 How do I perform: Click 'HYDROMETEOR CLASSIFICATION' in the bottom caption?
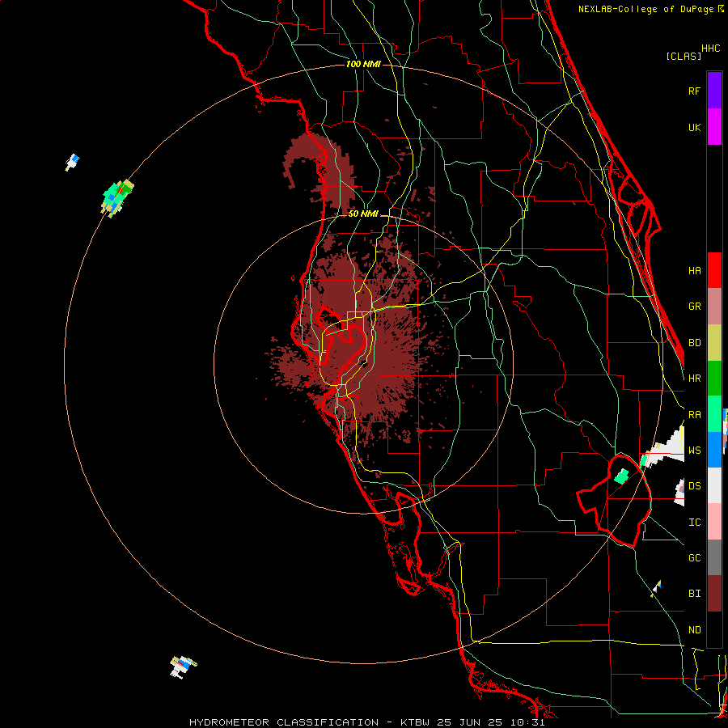point(284,722)
